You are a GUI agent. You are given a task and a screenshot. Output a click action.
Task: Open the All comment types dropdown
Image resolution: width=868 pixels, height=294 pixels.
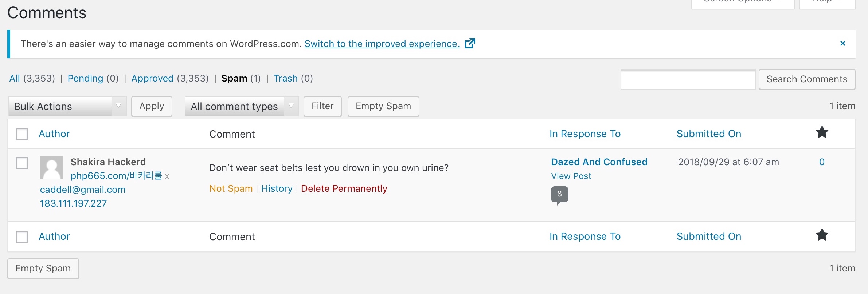(242, 106)
